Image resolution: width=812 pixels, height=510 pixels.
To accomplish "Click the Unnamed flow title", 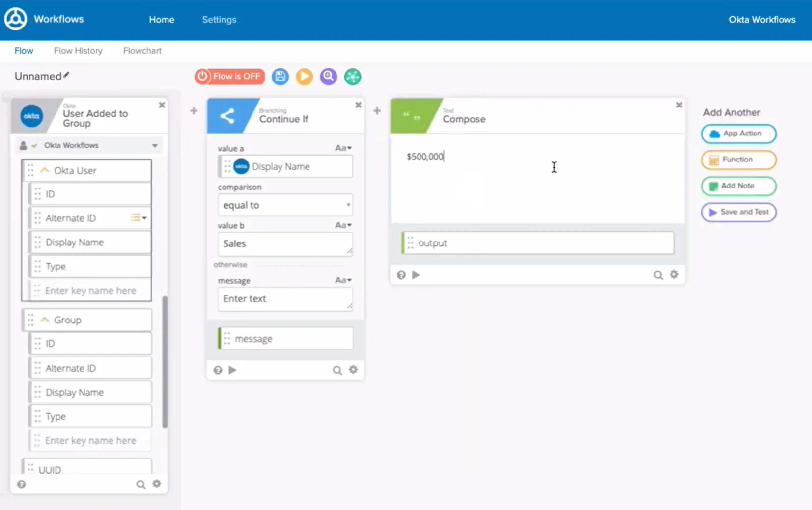I will click(x=38, y=76).
